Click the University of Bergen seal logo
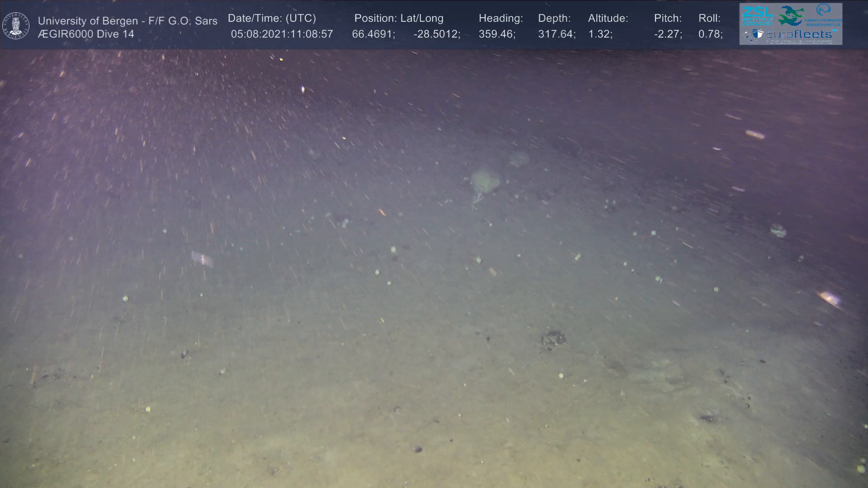The image size is (868, 488). [16, 26]
